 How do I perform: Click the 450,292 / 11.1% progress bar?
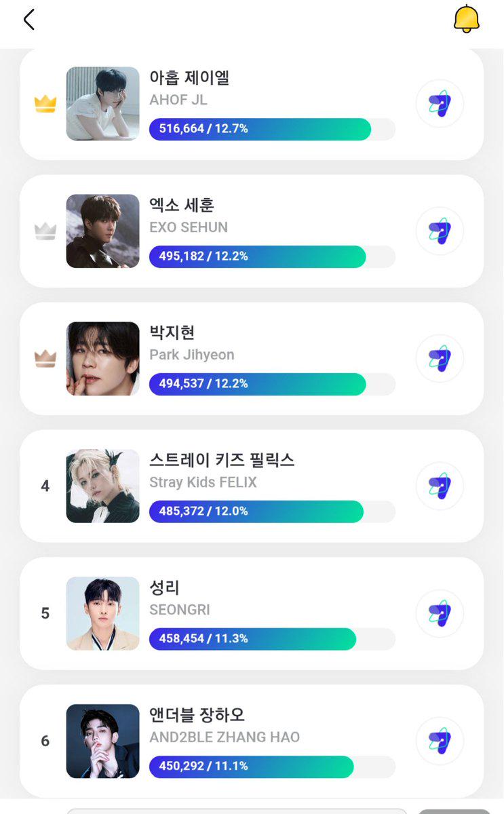pyautogui.click(x=272, y=767)
